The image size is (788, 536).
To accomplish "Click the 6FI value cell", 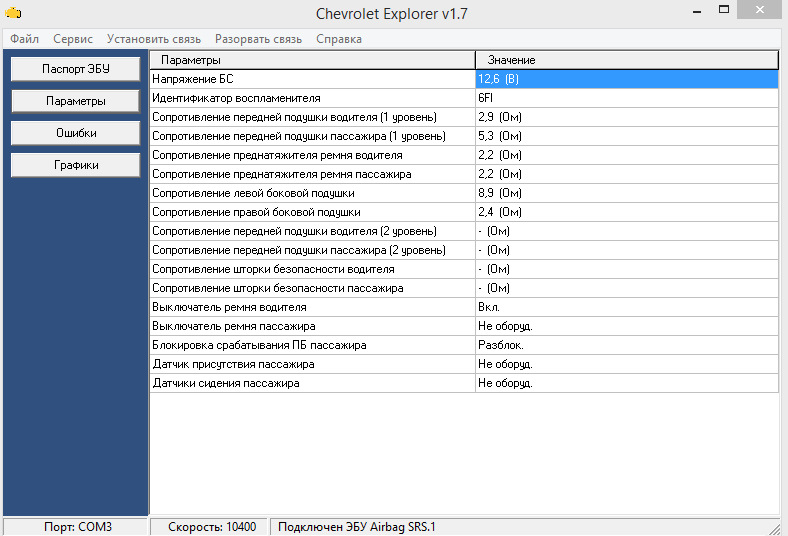I will click(627, 98).
